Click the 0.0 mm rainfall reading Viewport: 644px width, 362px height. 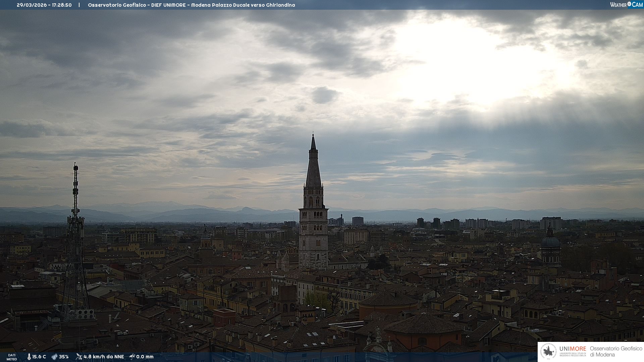tap(145, 357)
